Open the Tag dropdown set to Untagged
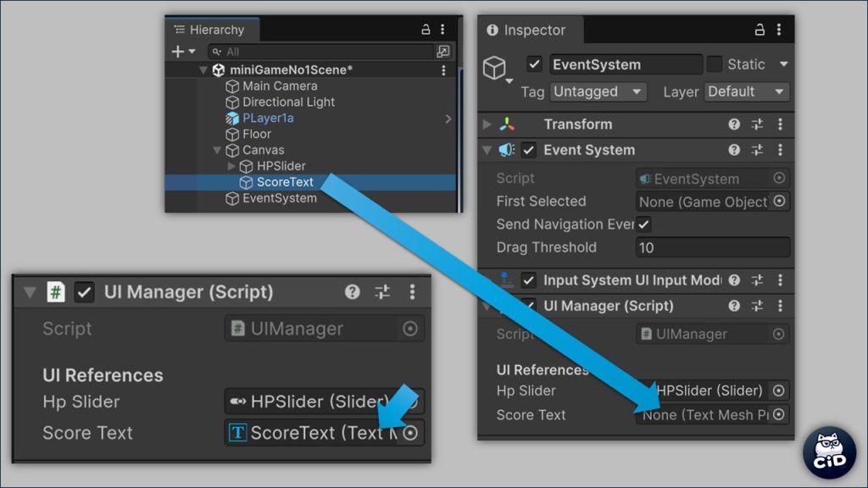The height and width of the screenshot is (488, 868). (x=598, y=91)
